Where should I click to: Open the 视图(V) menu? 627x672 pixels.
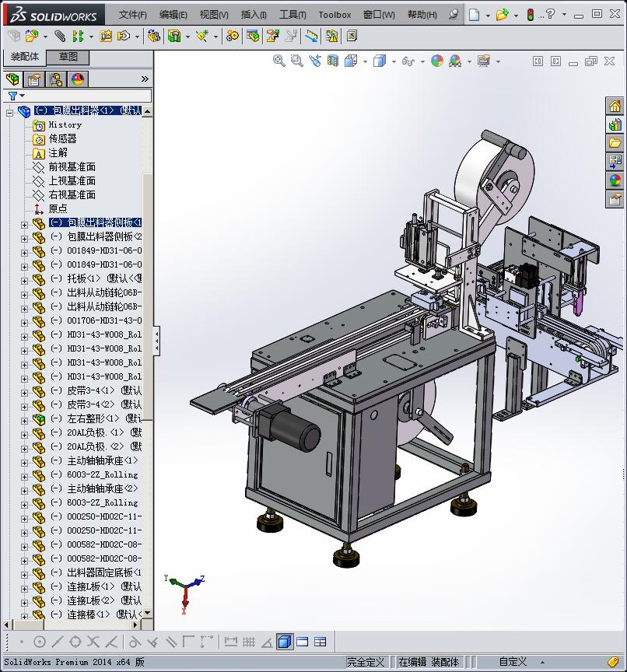tap(214, 15)
